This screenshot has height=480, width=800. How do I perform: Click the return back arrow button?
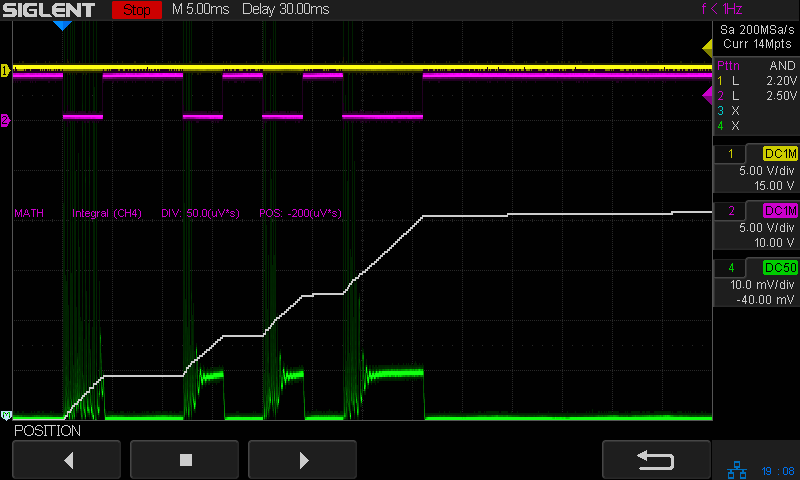[656, 459]
